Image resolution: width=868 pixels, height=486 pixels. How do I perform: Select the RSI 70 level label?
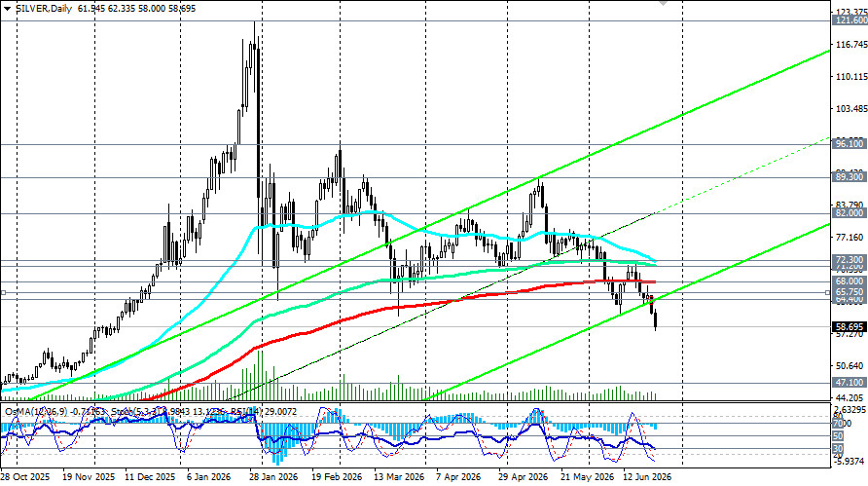(x=838, y=424)
